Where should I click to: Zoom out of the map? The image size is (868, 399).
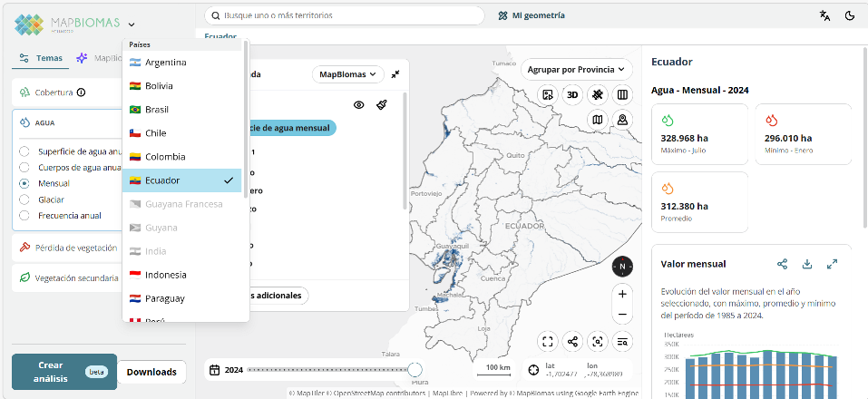pyautogui.click(x=621, y=316)
